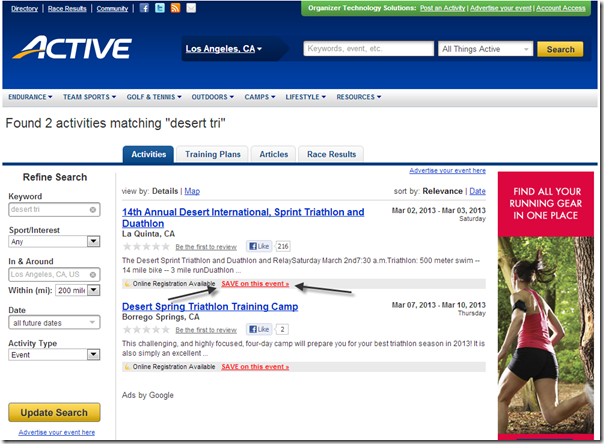Open the Twitter icon in top bar
This screenshot has height=444, width=604.
click(160, 8)
